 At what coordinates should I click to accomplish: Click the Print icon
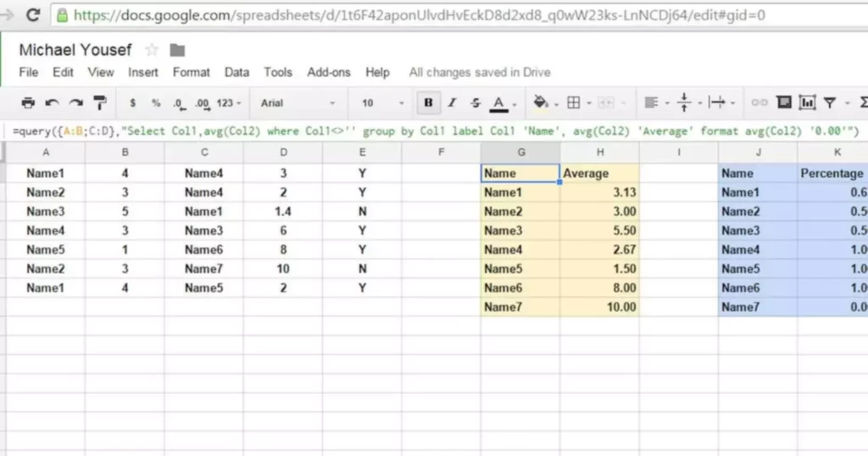click(x=28, y=103)
